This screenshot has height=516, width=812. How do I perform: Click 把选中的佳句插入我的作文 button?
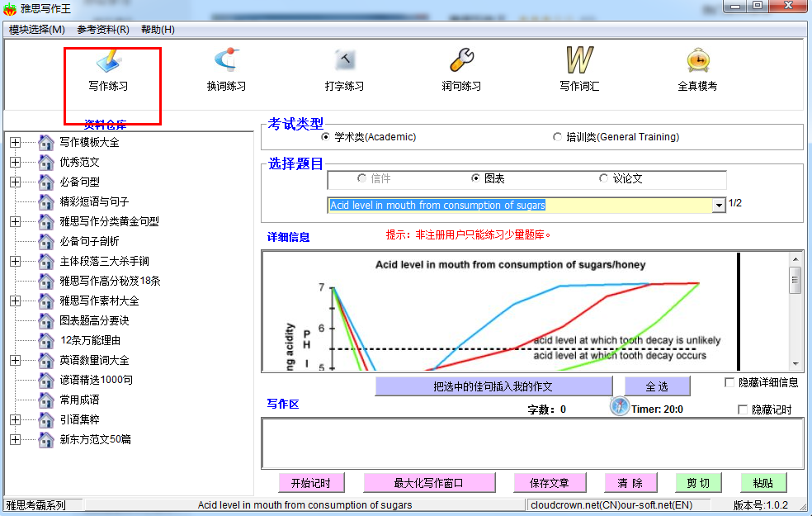(x=493, y=386)
